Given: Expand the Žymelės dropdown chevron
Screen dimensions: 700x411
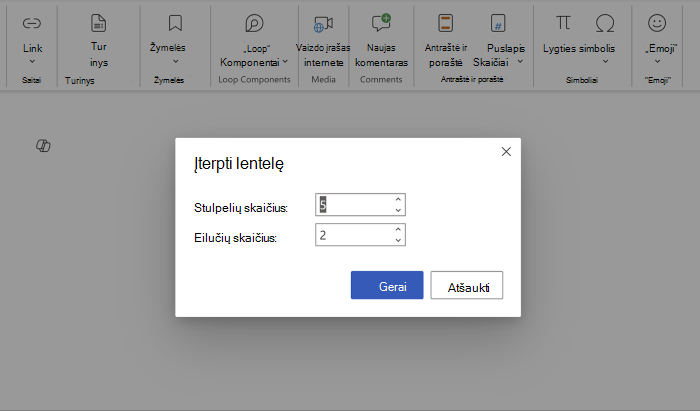Looking at the screenshot, I should click(175, 61).
